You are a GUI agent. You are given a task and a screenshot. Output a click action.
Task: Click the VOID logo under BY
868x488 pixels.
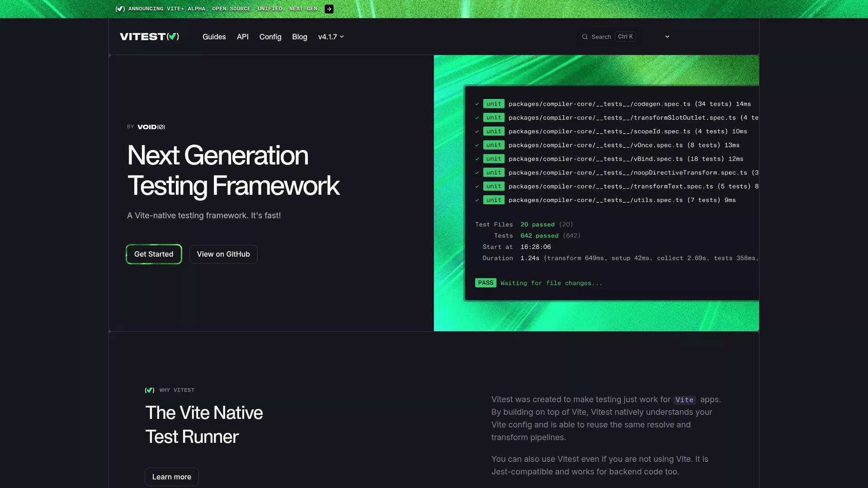coord(151,127)
